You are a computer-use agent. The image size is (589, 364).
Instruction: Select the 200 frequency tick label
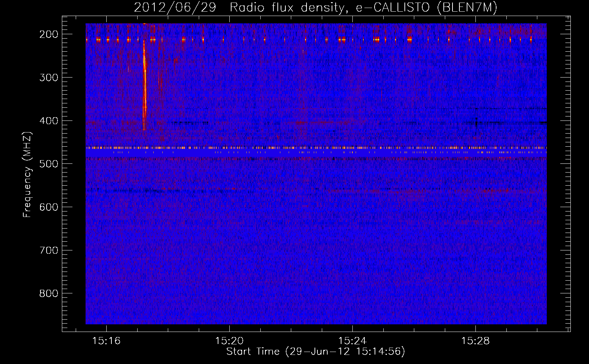coord(49,34)
